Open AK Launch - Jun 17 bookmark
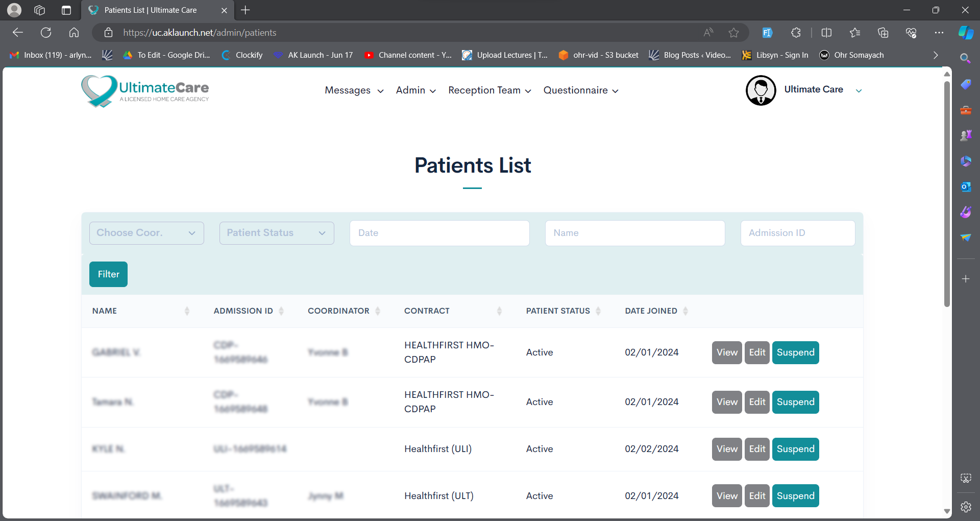Screen dimensions: 980x521 313,55
